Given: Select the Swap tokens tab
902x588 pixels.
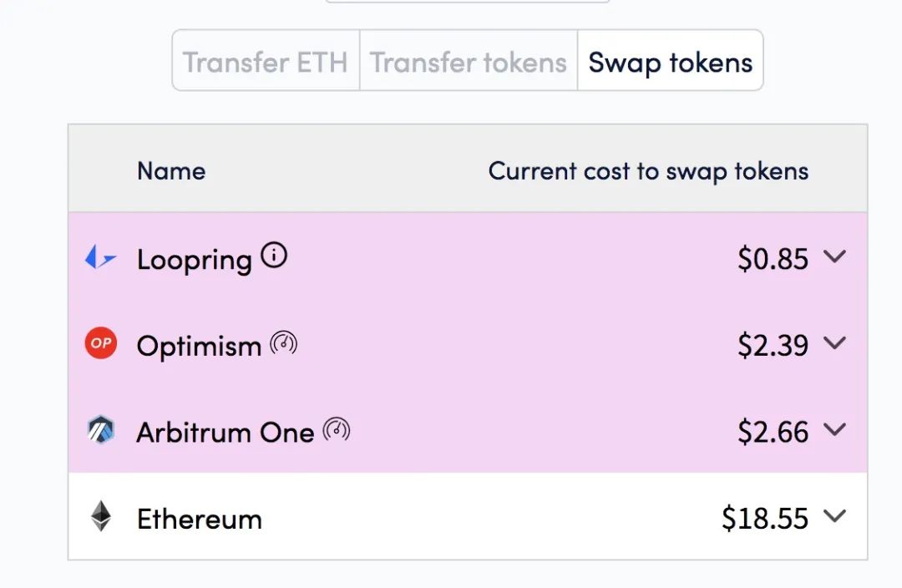Looking at the screenshot, I should point(670,60).
